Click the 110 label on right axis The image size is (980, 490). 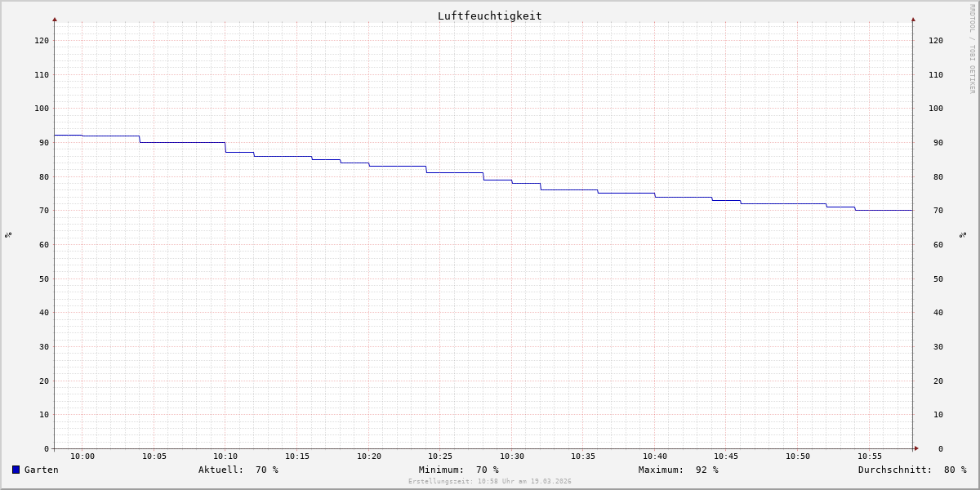(936, 74)
